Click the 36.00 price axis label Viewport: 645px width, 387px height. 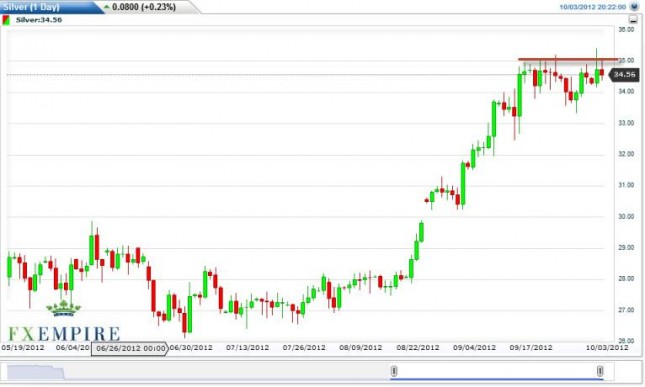[x=626, y=30]
